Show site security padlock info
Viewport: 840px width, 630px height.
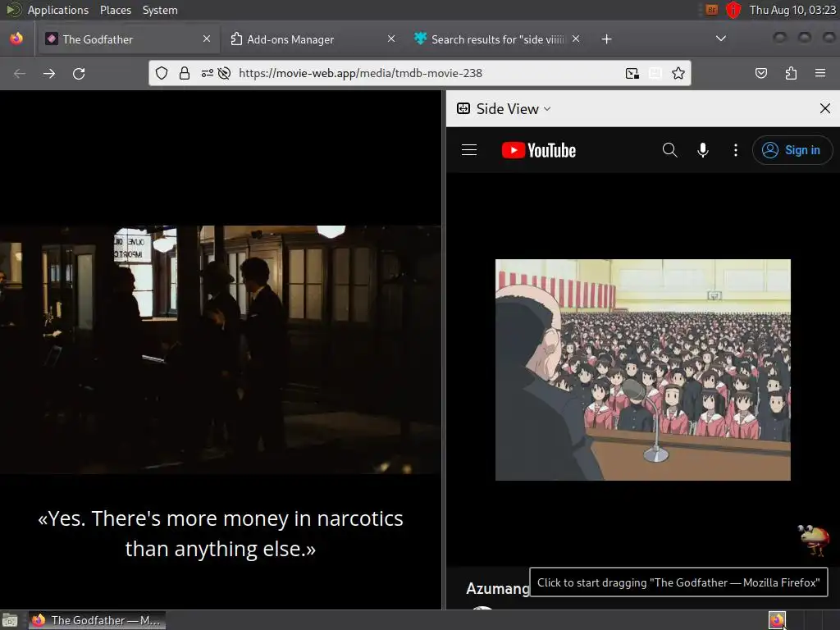click(x=185, y=73)
